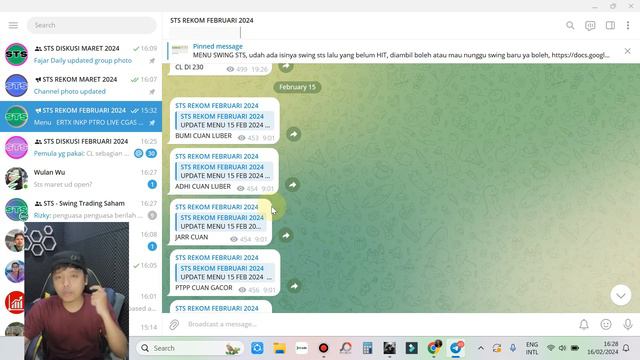Open STS DISKUSI MARET 2024 chat
640x360 pixels.
pos(81,54)
